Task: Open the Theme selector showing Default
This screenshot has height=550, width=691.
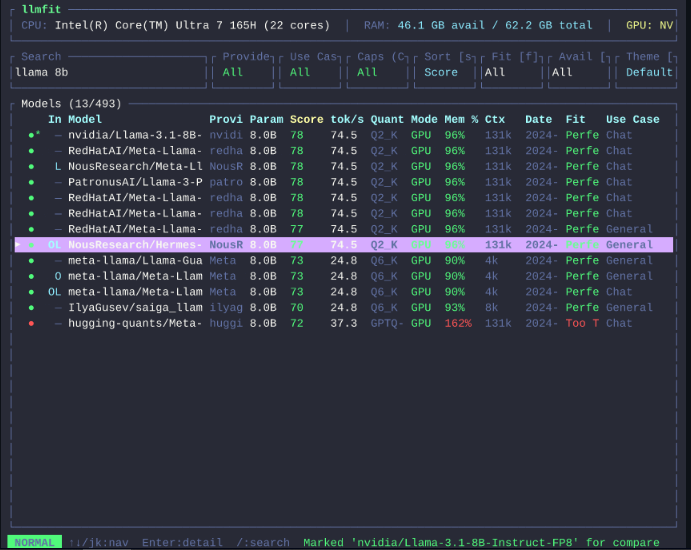Action: tap(646, 72)
